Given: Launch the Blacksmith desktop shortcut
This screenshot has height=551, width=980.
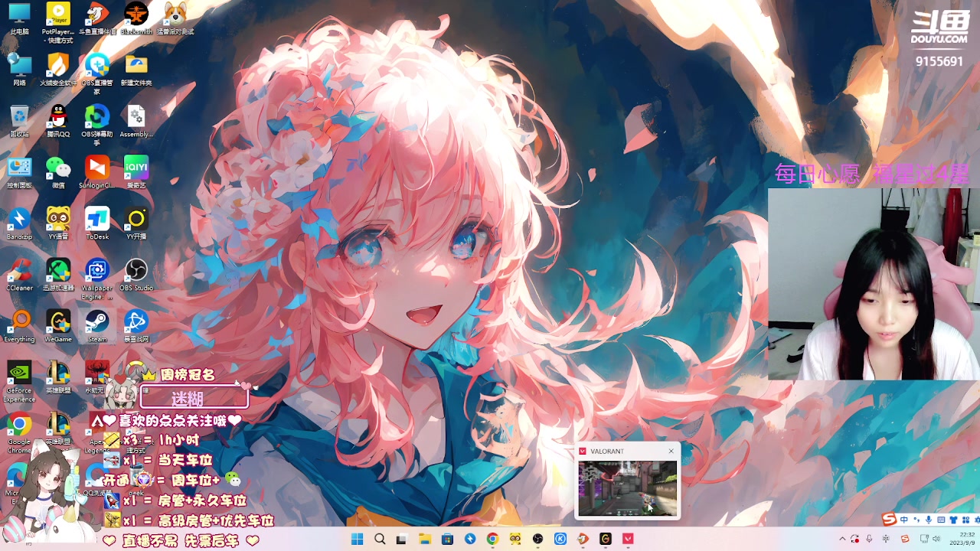Looking at the screenshot, I should pos(136,18).
